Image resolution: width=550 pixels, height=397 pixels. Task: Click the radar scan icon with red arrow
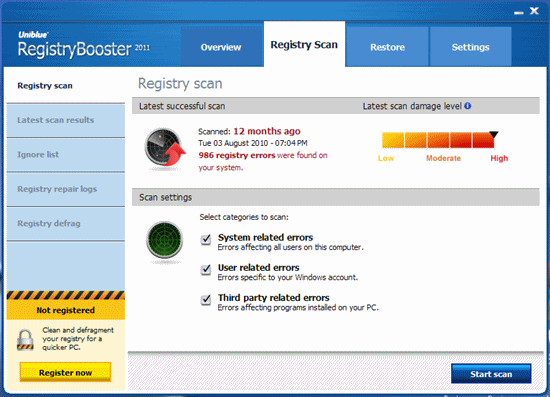(165, 148)
